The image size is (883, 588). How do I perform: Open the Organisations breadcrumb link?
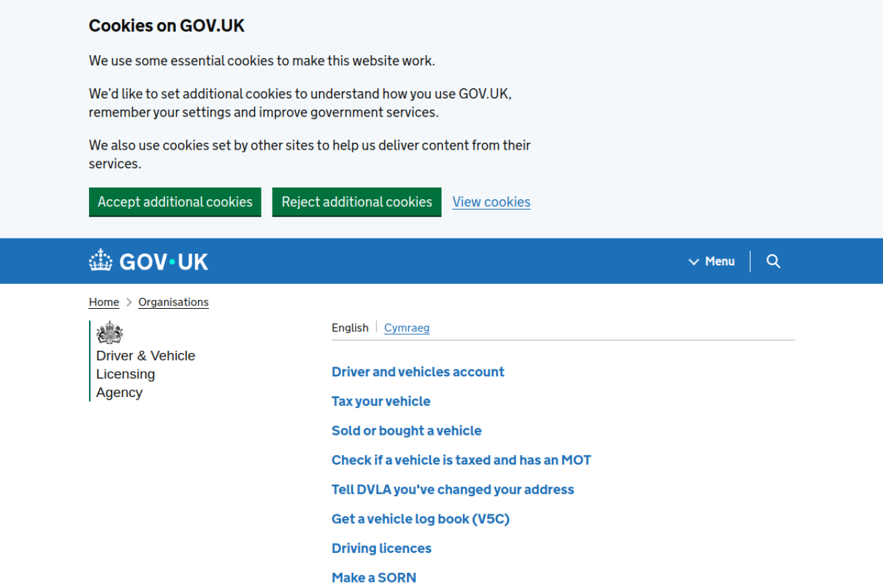point(173,302)
